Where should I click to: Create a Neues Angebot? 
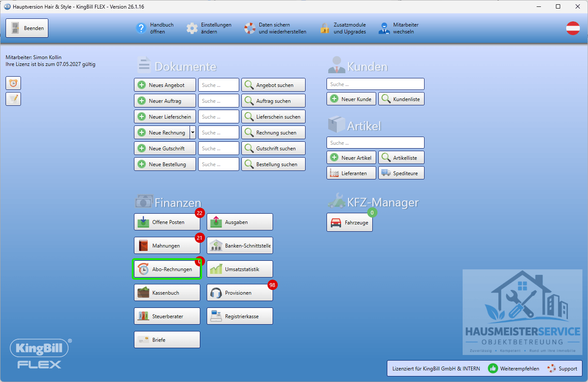pos(165,85)
